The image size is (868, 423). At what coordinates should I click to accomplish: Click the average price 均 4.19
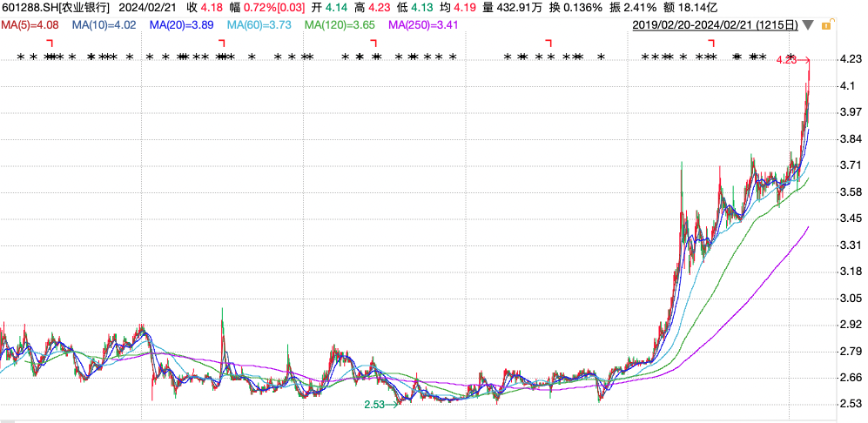point(458,8)
